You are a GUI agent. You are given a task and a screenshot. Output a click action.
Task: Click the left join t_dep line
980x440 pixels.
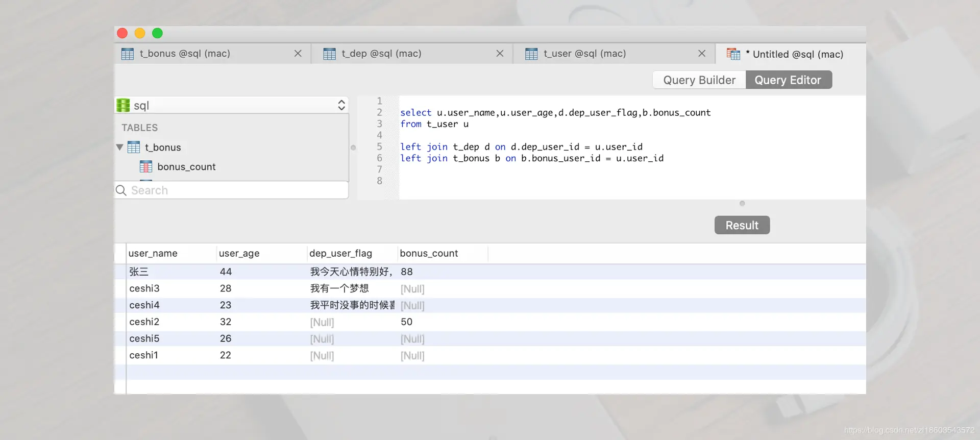[521, 147]
